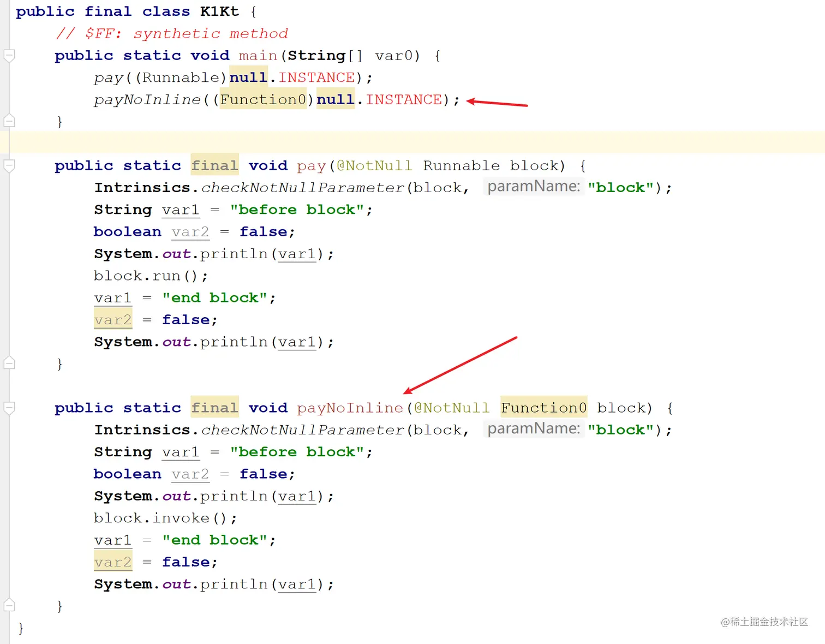Click the pay call inside main
Image resolution: width=825 pixels, height=644 pixels.
[x=109, y=78]
